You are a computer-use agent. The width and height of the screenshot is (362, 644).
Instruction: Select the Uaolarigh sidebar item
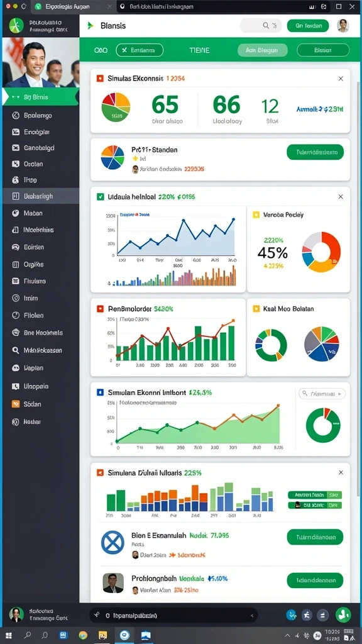[x=41, y=196]
